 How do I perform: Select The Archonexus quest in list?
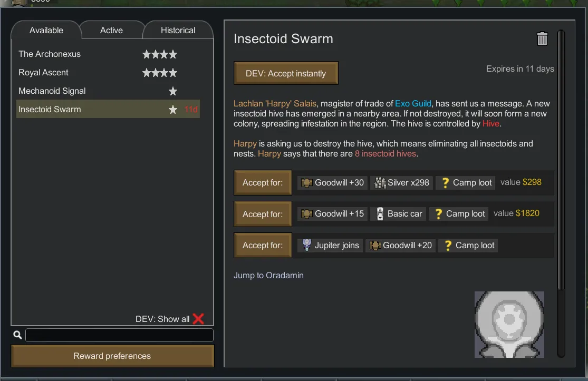click(50, 54)
